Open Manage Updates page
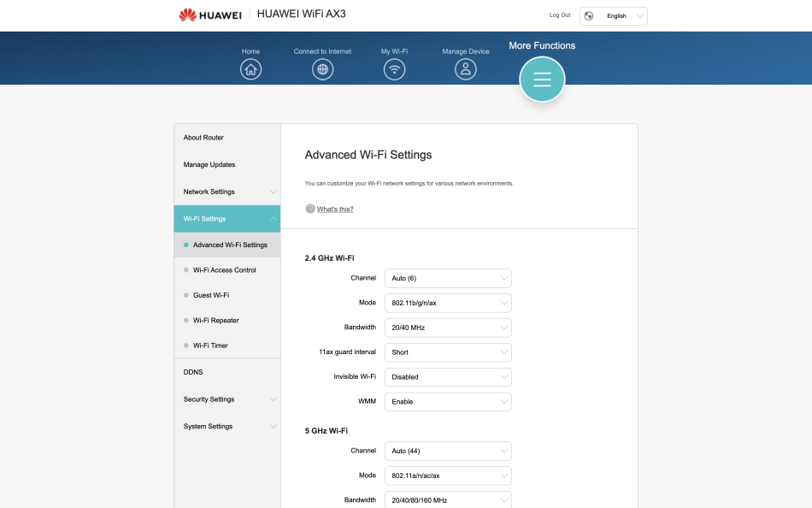 tap(227, 164)
